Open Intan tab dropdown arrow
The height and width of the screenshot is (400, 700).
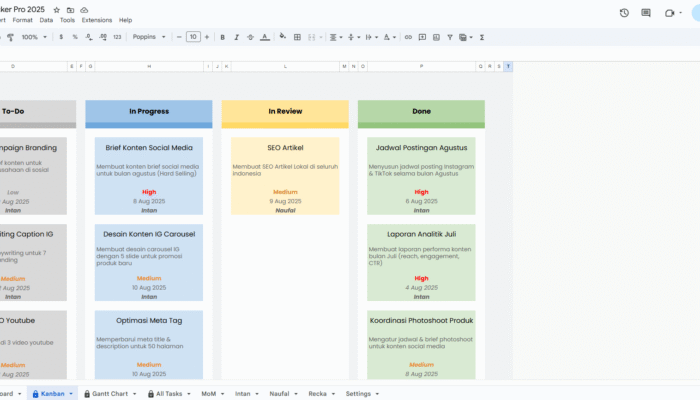point(257,394)
